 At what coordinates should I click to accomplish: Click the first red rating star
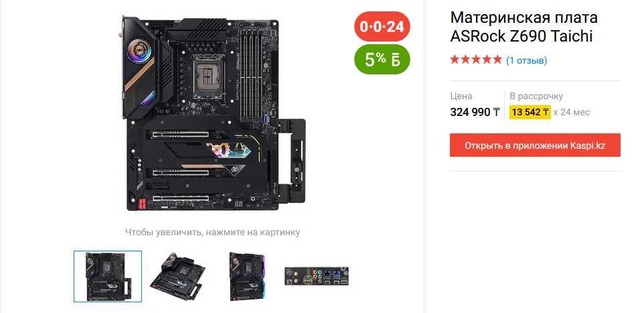(455, 60)
